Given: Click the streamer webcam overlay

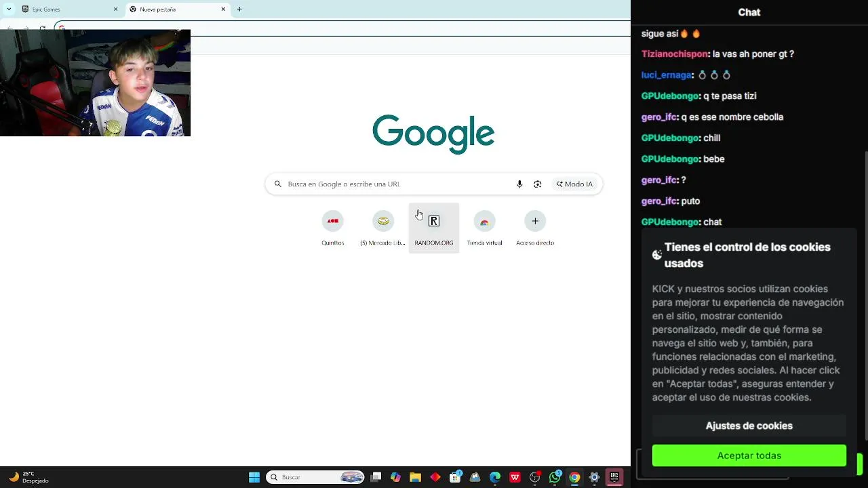Looking at the screenshot, I should pos(95,83).
